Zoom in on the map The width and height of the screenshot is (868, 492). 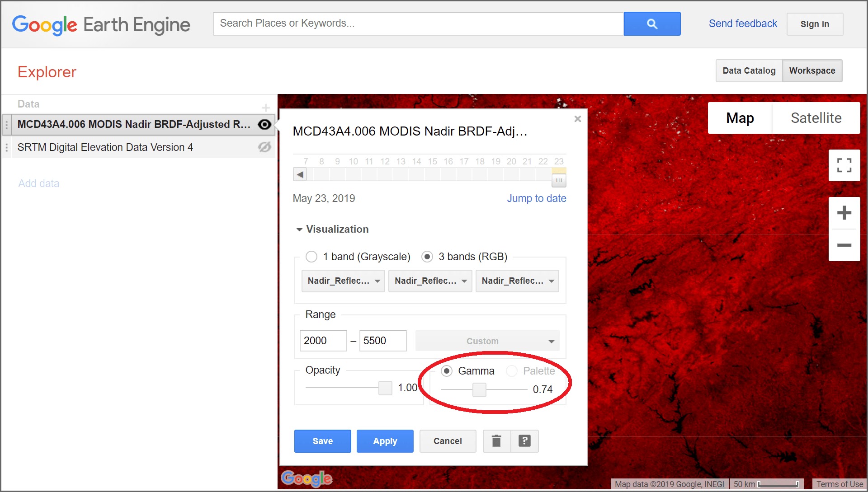pyautogui.click(x=844, y=213)
